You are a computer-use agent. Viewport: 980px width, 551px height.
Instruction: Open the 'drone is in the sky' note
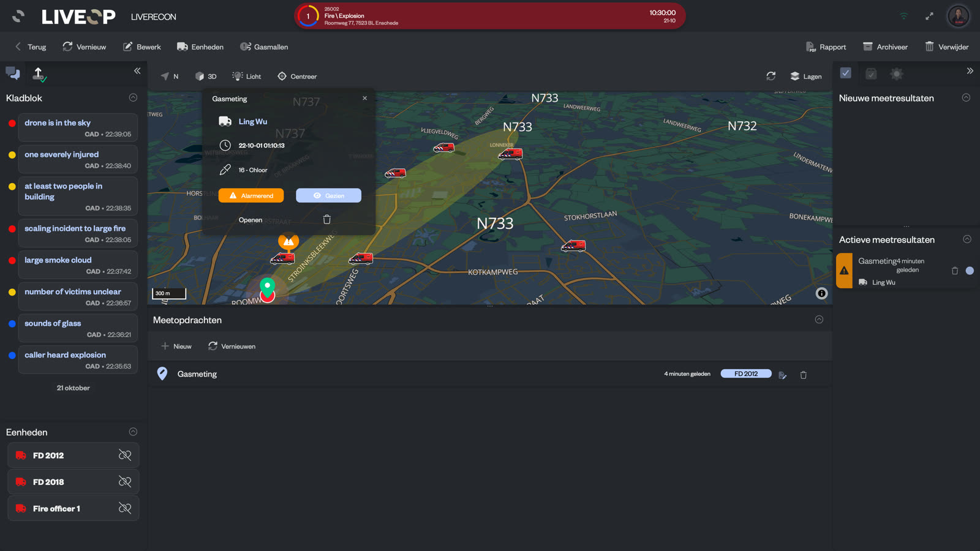pyautogui.click(x=78, y=127)
